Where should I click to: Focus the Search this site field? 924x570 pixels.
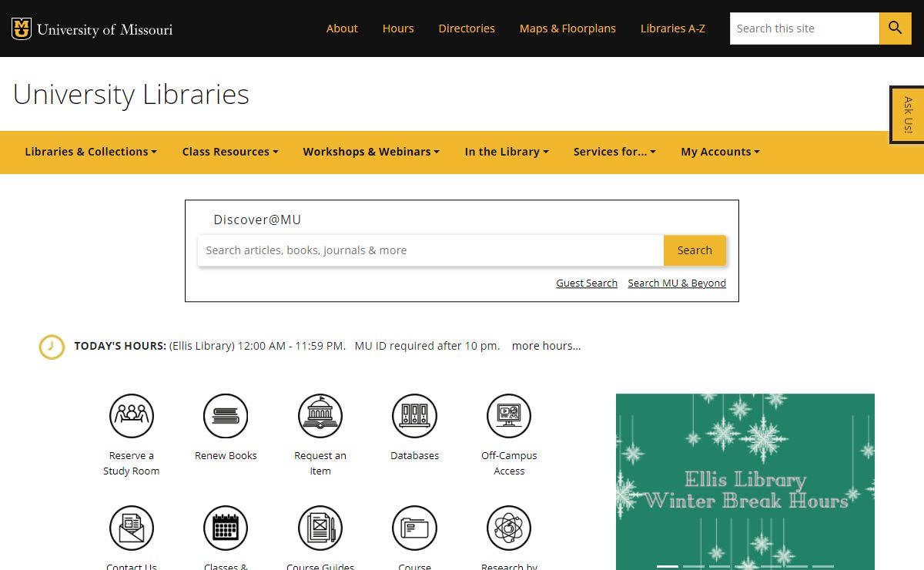805,28
